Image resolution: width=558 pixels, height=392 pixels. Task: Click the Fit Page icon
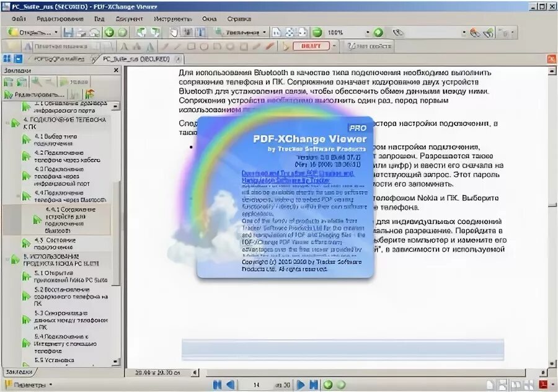(x=290, y=33)
